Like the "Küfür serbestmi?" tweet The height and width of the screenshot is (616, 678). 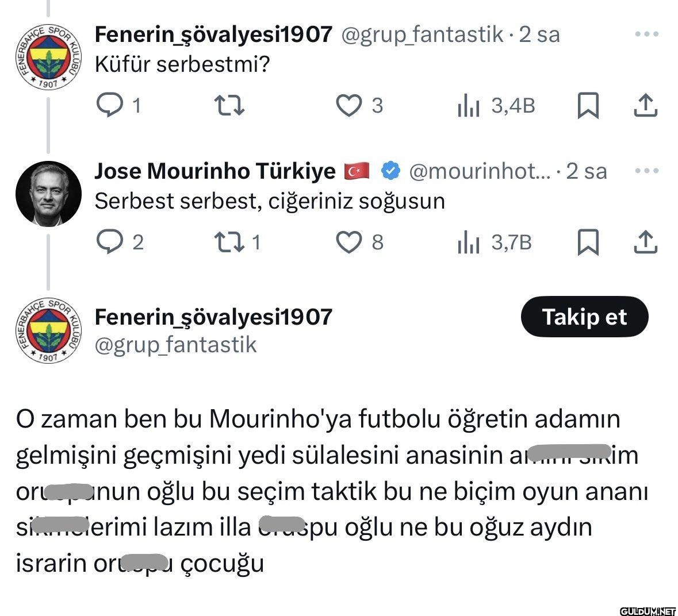coord(348,106)
